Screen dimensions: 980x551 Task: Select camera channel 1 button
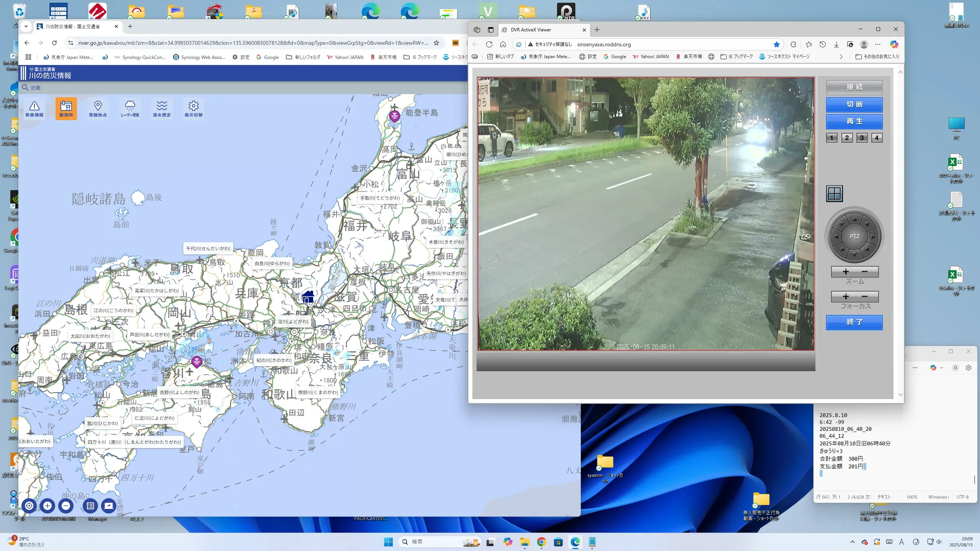[x=831, y=138]
